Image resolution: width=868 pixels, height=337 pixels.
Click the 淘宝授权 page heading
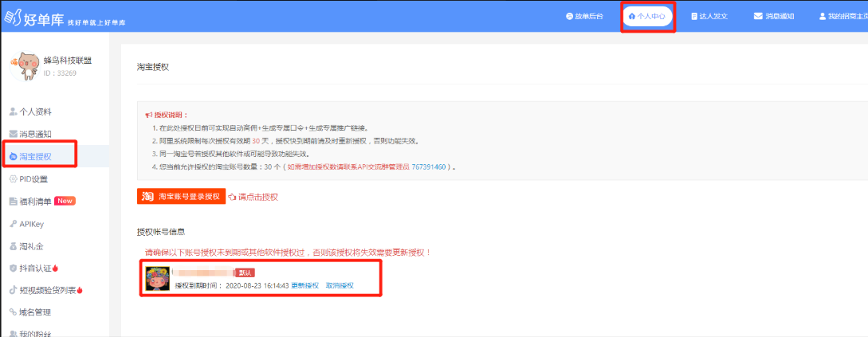(153, 67)
